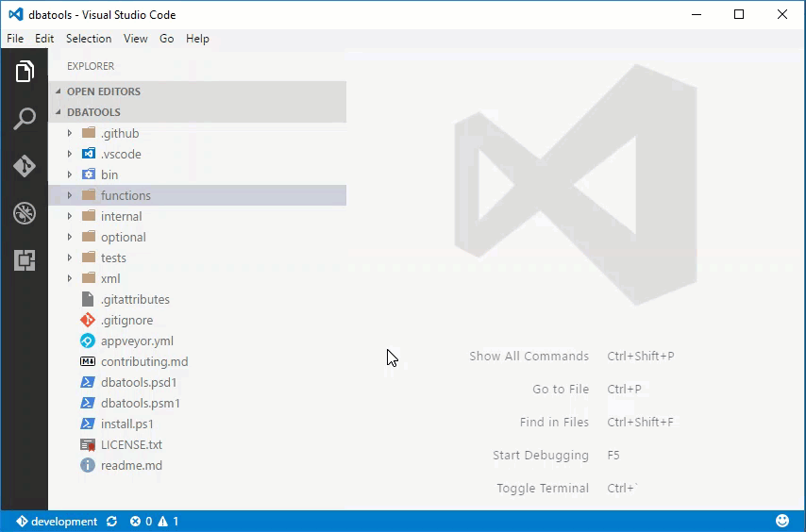Screen dimensions: 806x532
Task: Open dbatools.psm1 file
Action: pyautogui.click(x=140, y=403)
